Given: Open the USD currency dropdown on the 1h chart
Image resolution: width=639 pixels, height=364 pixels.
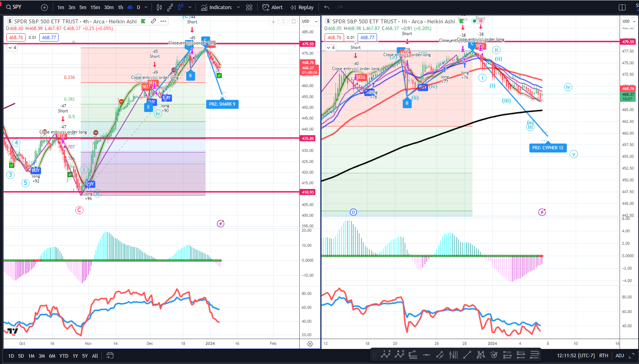Looking at the screenshot, I should [629, 21].
